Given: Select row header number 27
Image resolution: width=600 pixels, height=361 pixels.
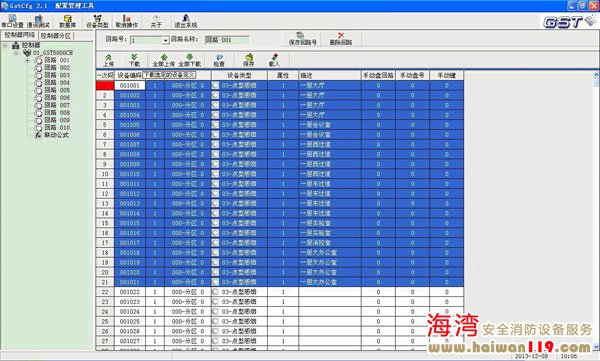Looking at the screenshot, I should [105, 341].
